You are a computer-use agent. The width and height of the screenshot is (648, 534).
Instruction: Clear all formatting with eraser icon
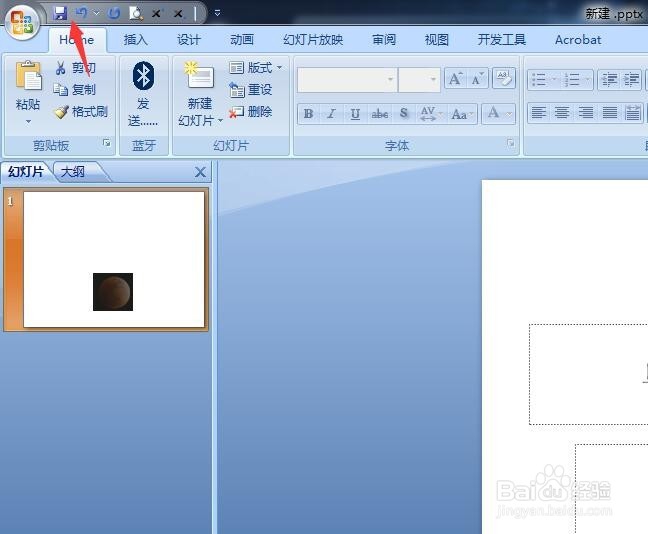(504, 78)
